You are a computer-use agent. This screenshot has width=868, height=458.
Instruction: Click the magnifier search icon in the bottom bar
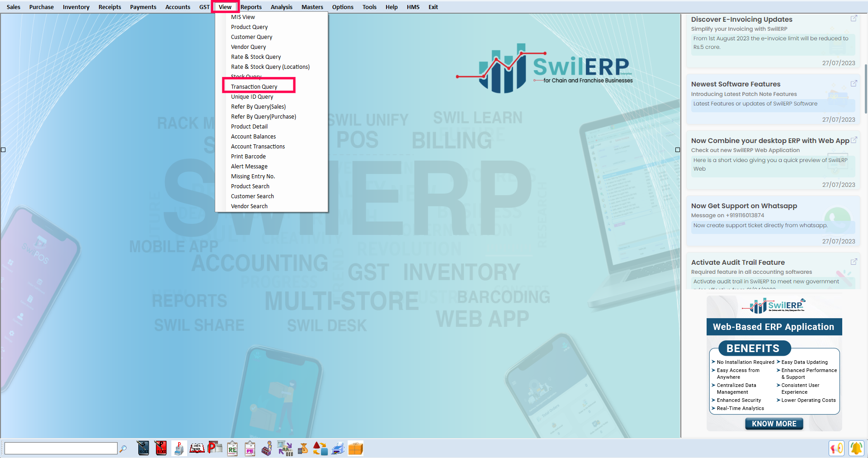click(x=123, y=448)
